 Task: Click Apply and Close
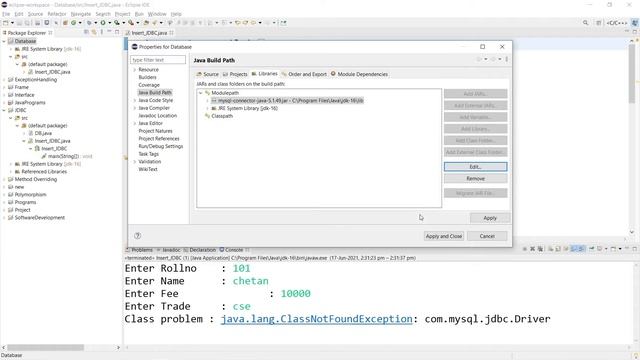[444, 236]
